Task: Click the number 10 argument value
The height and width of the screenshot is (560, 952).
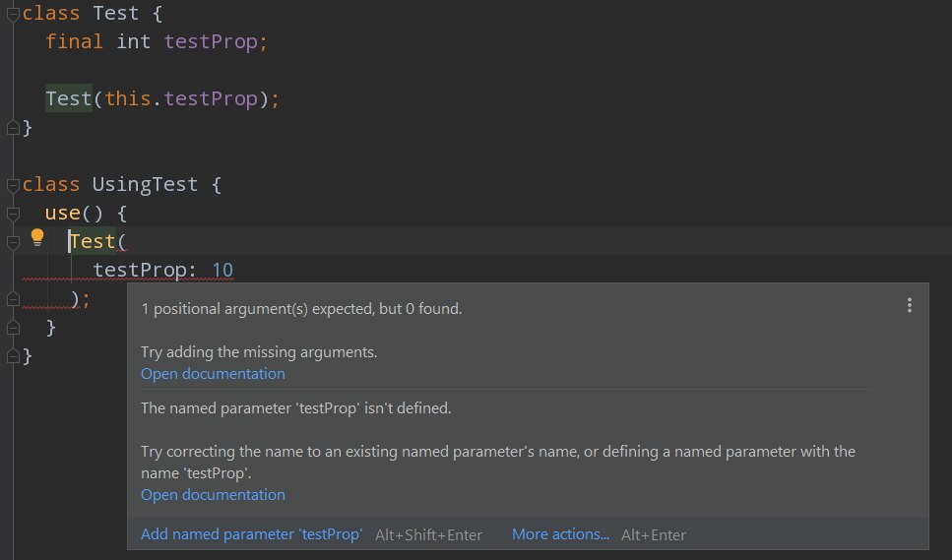Action: click(222, 270)
